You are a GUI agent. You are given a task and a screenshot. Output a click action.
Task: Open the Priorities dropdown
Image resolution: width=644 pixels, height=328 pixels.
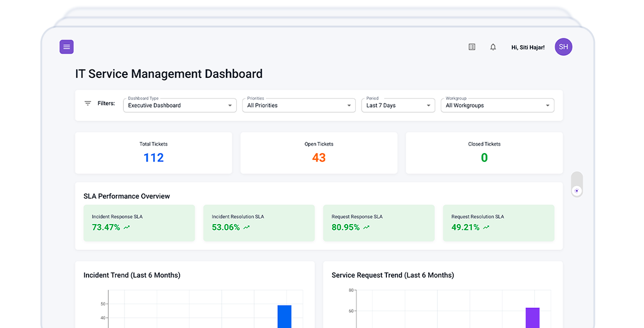pos(299,105)
